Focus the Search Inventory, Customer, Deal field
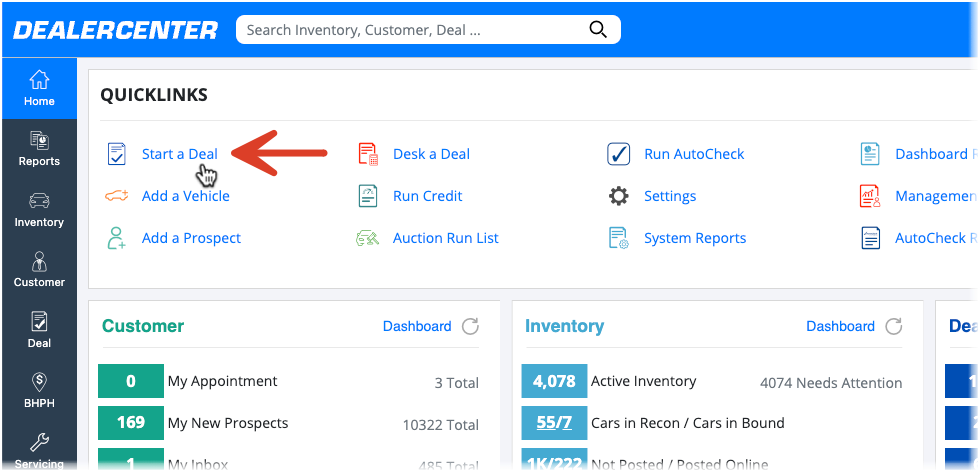Image resolution: width=980 pixels, height=472 pixels. point(428,29)
